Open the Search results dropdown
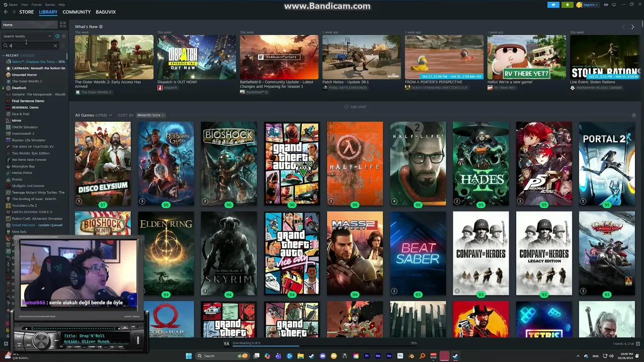Image resolution: width=644 pixels, height=362 pixels. (27, 36)
